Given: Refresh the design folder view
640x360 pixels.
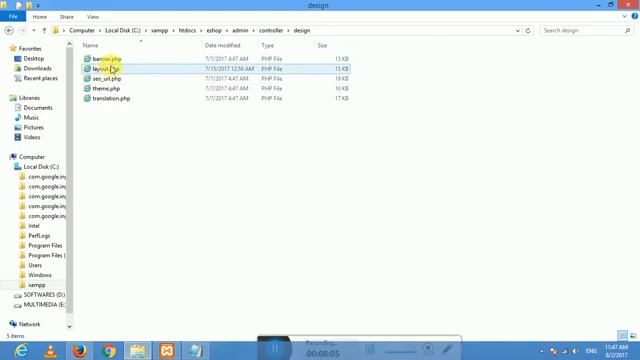Looking at the screenshot, I should (528, 30).
